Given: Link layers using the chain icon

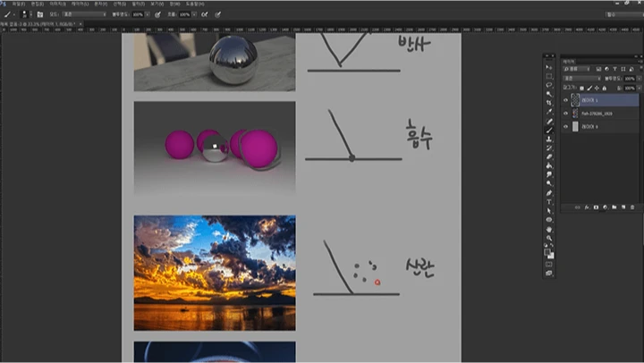Looking at the screenshot, I should [578, 207].
